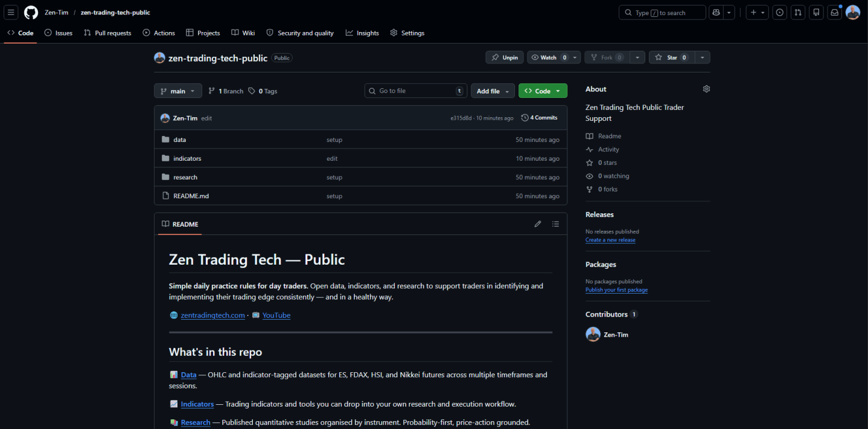Focus the Go to file field
Screen dimensions: 868x429
click(x=416, y=91)
